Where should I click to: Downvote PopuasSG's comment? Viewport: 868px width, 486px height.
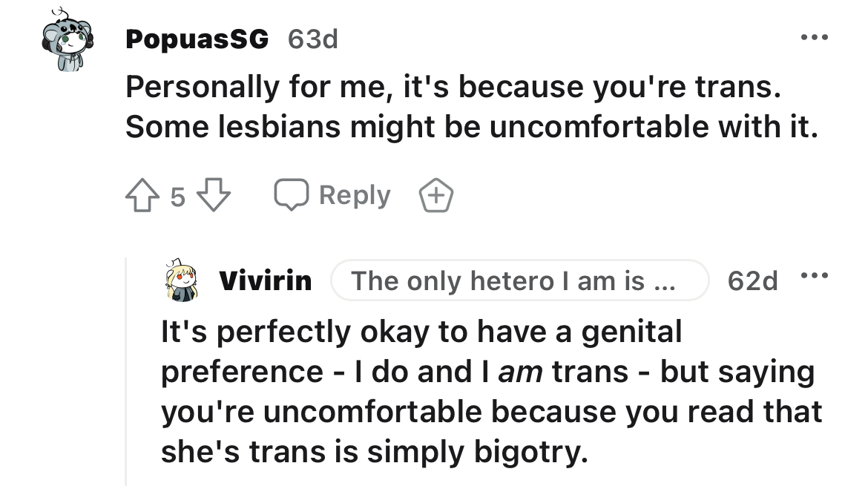214,195
